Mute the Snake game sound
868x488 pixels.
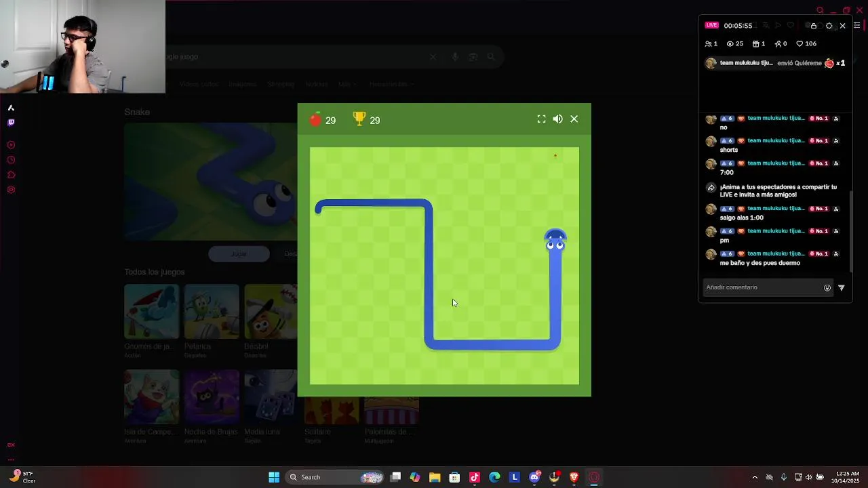pyautogui.click(x=557, y=119)
